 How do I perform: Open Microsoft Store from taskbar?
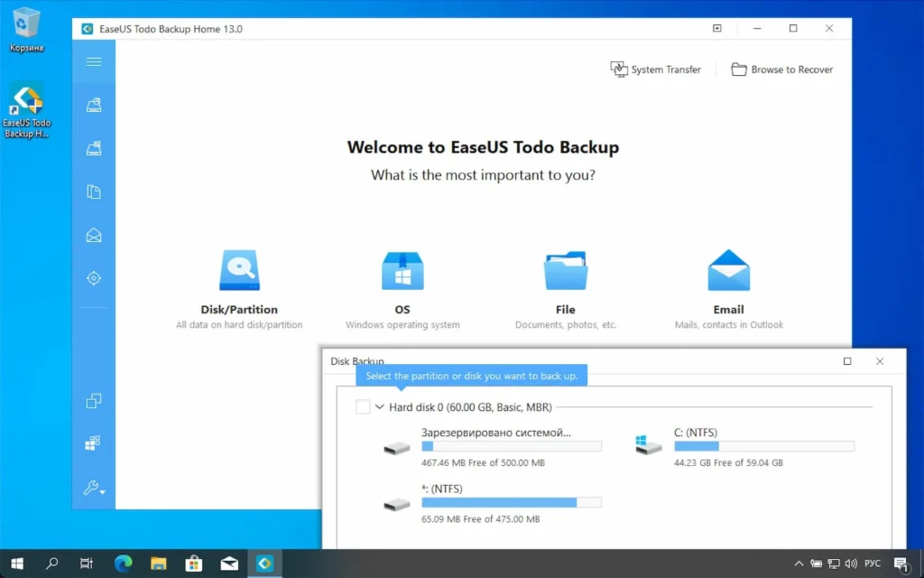tap(194, 564)
